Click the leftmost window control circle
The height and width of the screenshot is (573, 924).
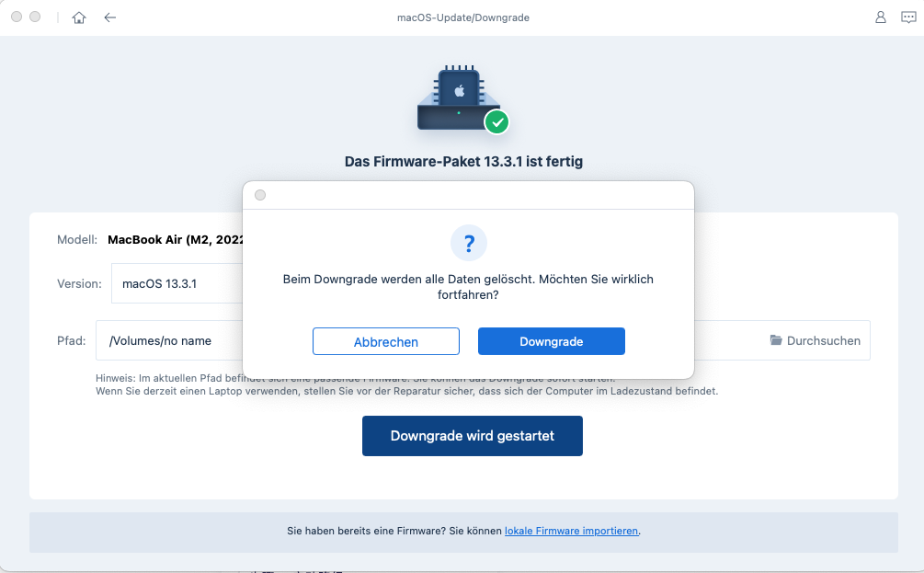click(15, 16)
